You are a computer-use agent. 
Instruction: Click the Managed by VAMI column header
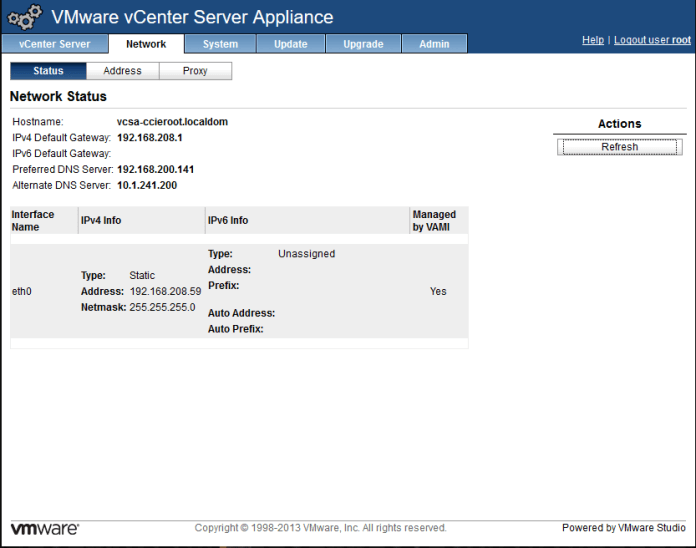[434, 221]
